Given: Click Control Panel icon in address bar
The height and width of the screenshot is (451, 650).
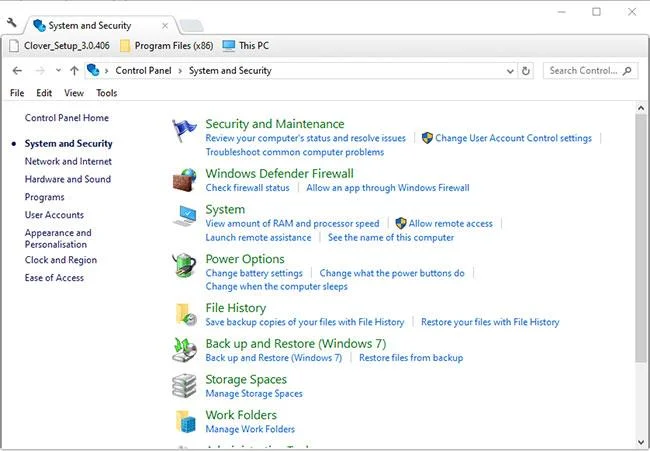Looking at the screenshot, I should [x=93, y=70].
